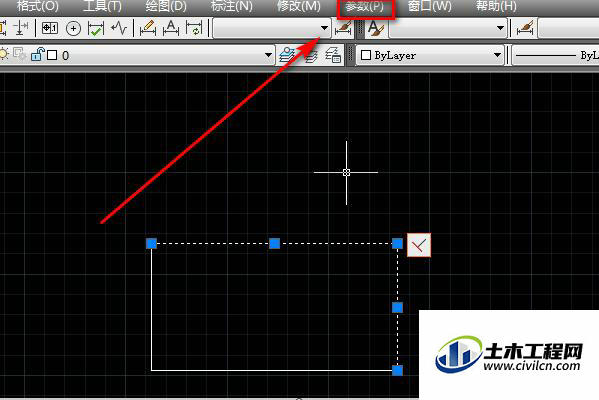Open the 格式(O) menu
599x400 pixels.
click(37, 6)
